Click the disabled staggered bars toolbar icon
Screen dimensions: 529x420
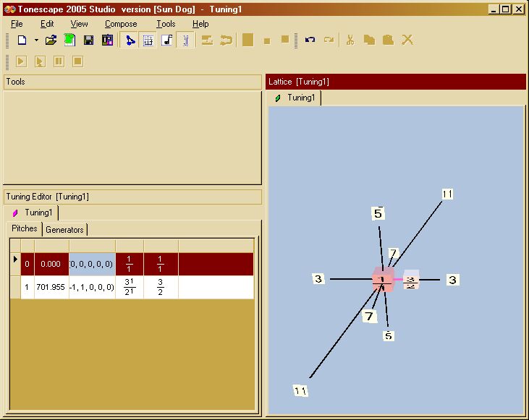[x=207, y=40]
